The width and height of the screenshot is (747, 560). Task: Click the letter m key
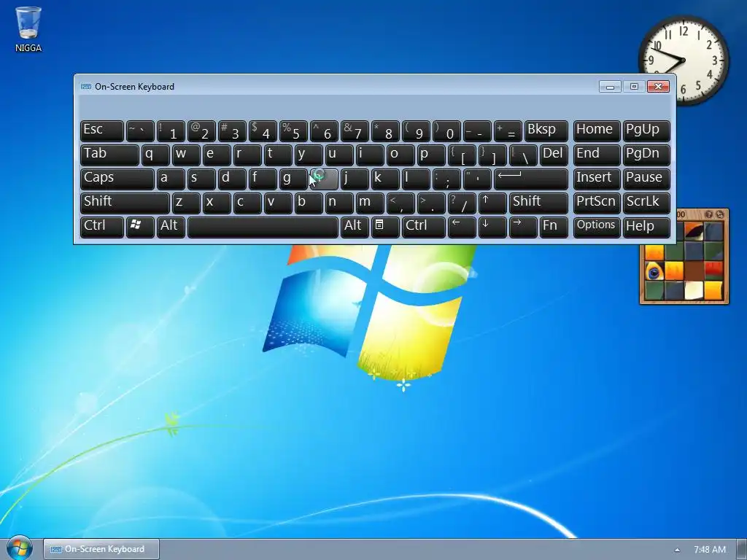coord(370,203)
